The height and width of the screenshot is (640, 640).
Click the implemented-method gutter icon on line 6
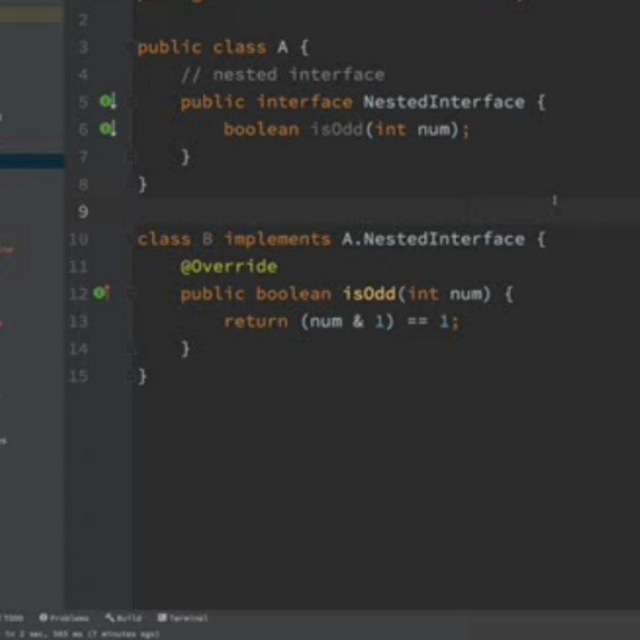pos(108,129)
